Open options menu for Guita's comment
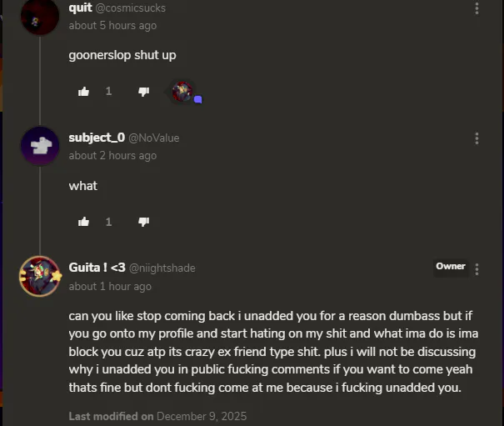This screenshot has height=426, width=504. pyautogui.click(x=477, y=269)
